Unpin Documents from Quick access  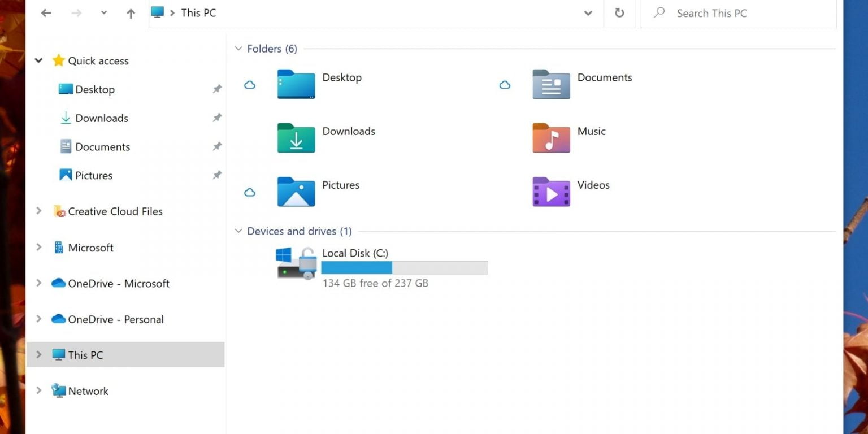click(x=216, y=146)
